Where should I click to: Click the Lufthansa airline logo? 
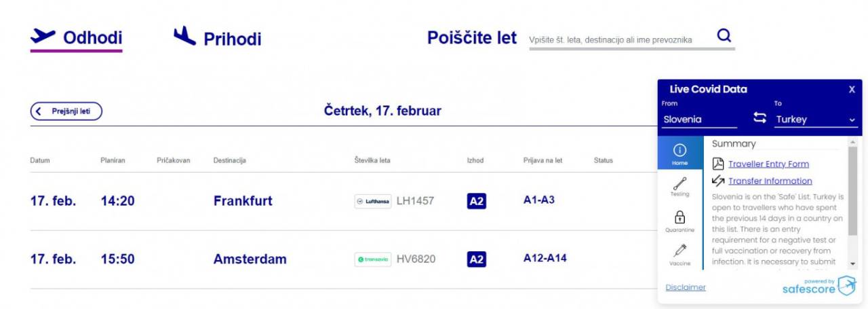[x=373, y=201]
